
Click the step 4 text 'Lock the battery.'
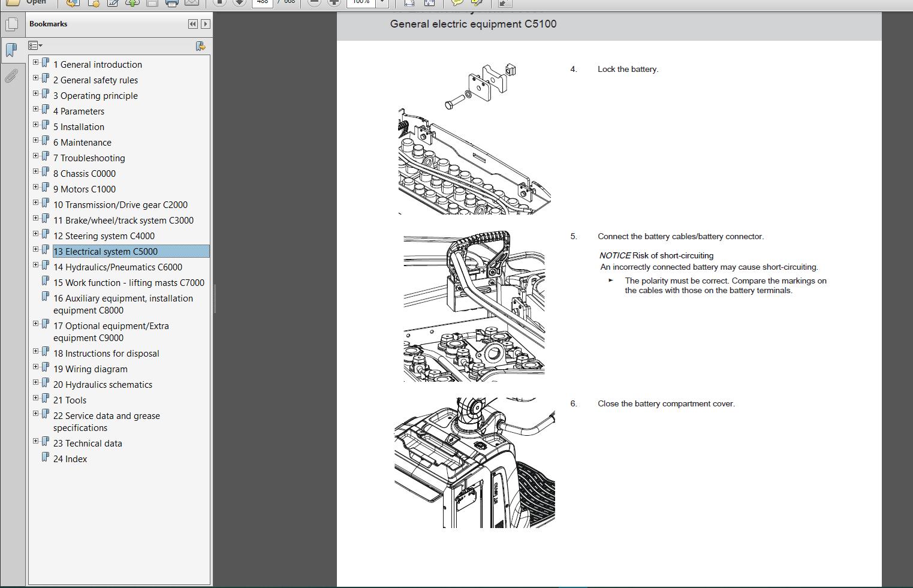click(x=628, y=70)
